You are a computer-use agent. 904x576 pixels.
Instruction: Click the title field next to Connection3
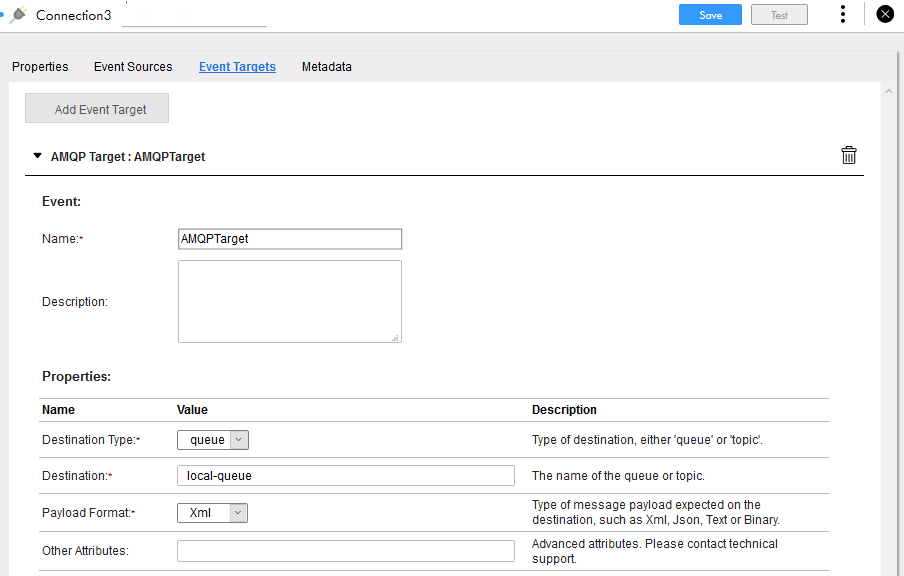point(194,14)
